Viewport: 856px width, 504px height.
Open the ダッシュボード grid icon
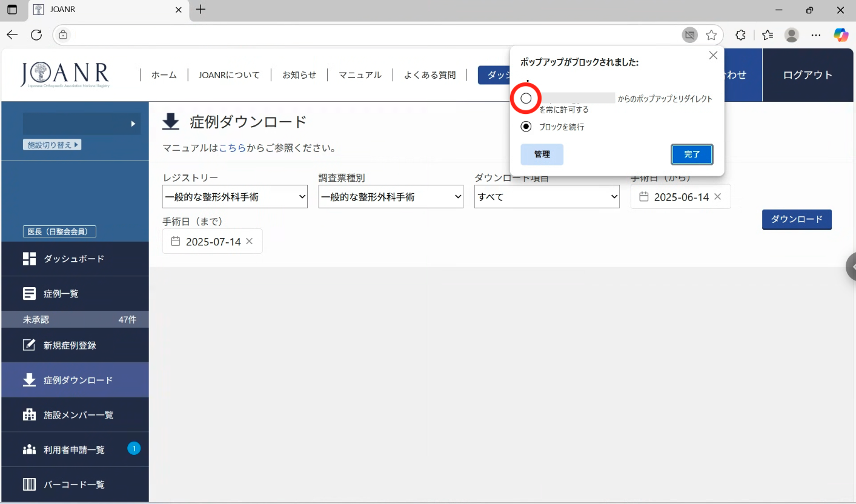click(28, 259)
